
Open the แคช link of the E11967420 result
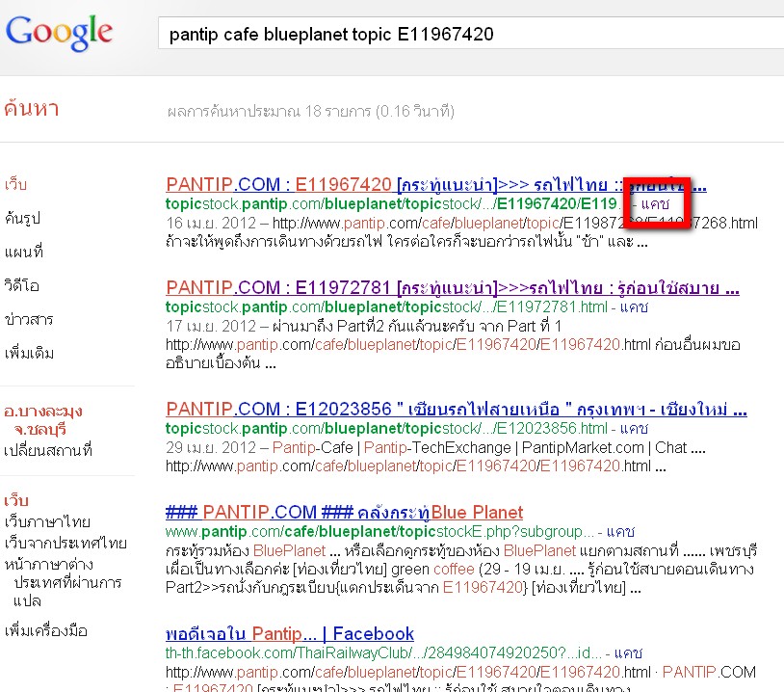655,204
